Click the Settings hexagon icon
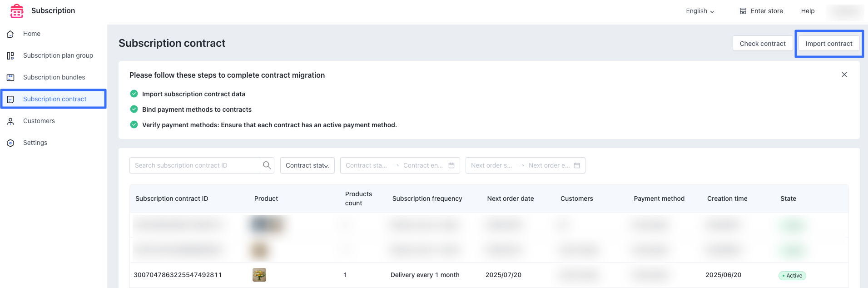Viewport: 868px width, 288px height. [x=10, y=143]
